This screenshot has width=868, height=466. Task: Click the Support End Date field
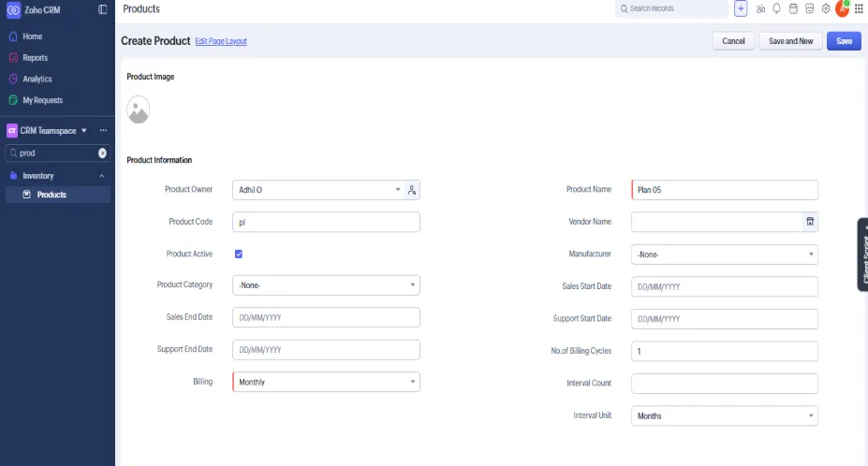click(326, 350)
